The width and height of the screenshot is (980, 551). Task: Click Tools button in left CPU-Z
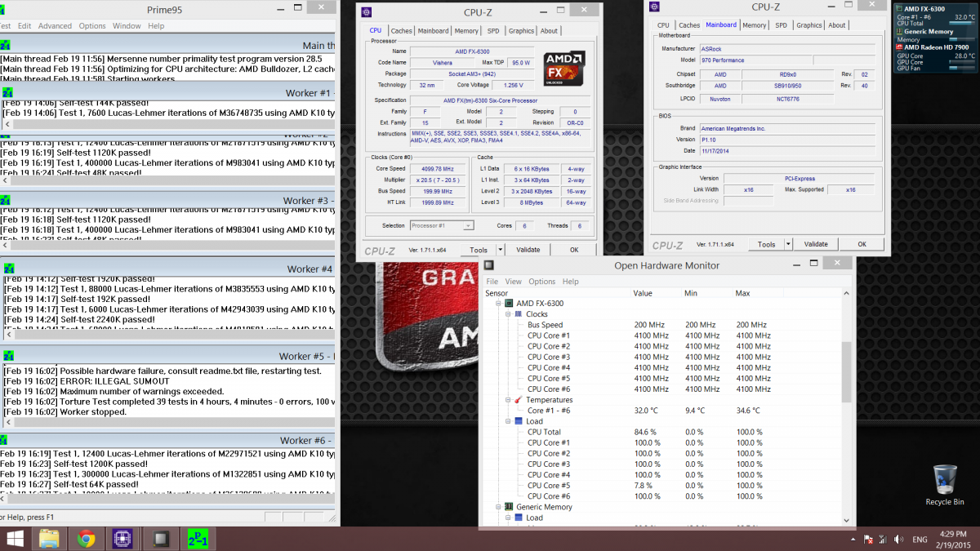(478, 250)
